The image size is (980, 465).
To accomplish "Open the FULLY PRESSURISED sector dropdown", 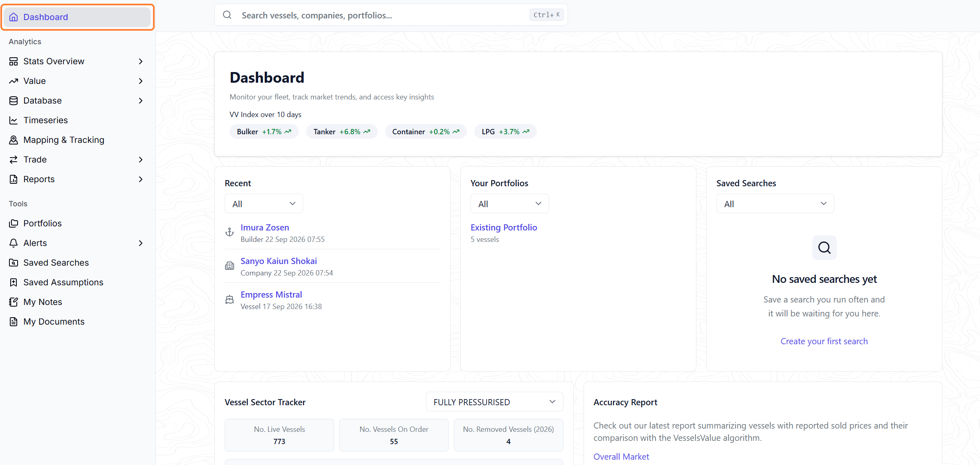I will pyautogui.click(x=494, y=402).
